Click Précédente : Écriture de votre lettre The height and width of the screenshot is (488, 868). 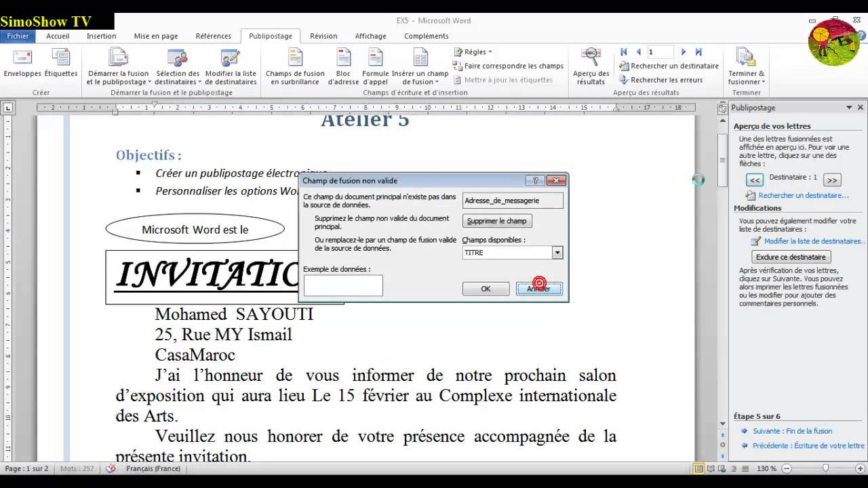pyautogui.click(x=808, y=446)
